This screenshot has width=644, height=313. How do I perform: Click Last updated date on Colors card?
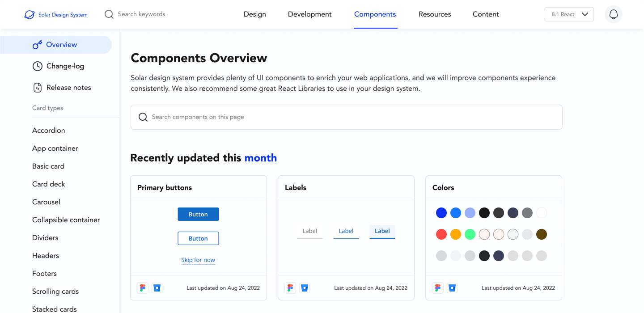click(x=518, y=288)
